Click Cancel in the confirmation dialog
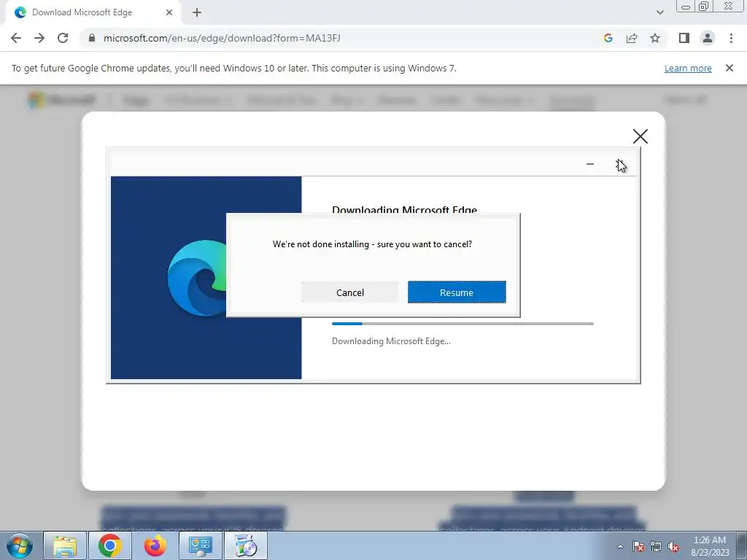Screen dimensions: 747x560 coord(349,292)
